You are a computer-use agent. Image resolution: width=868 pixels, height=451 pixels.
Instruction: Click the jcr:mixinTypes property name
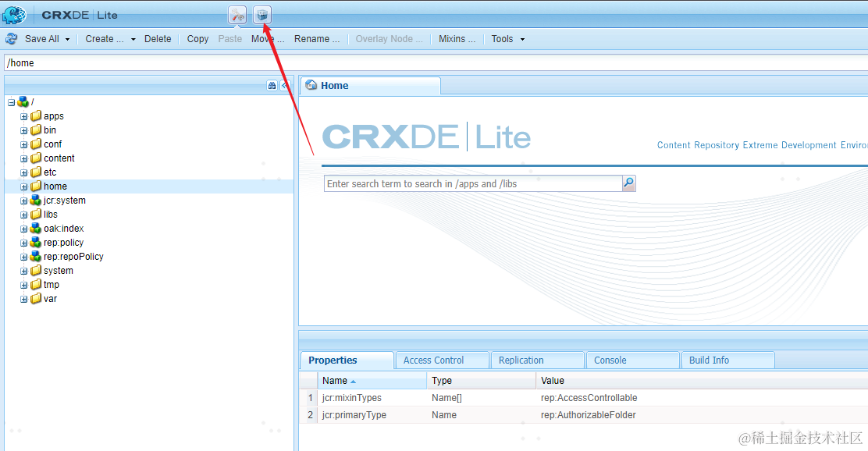pyautogui.click(x=352, y=398)
